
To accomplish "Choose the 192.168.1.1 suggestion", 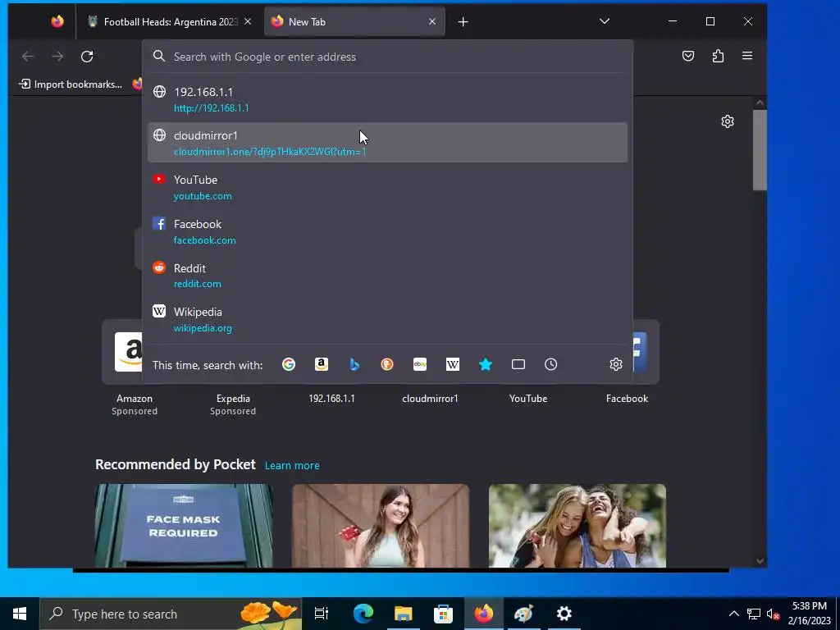I will pyautogui.click(x=387, y=99).
